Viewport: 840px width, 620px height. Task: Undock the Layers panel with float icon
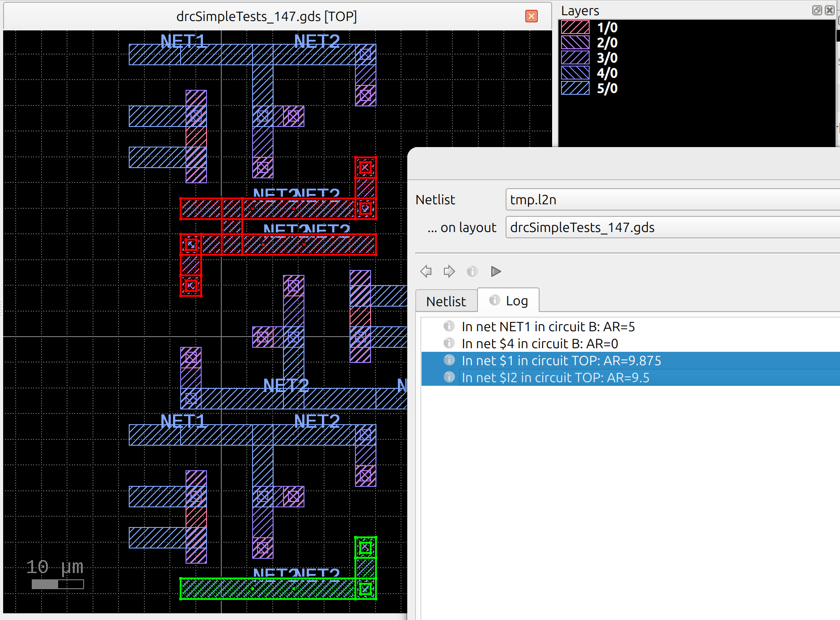tap(817, 10)
